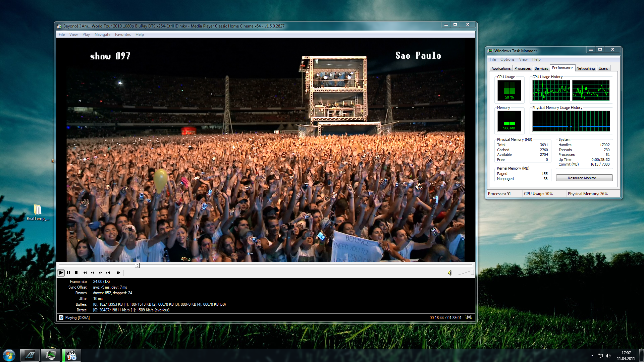The height and width of the screenshot is (362, 644).
Task: Switch to the Applications tab
Action: click(x=501, y=68)
